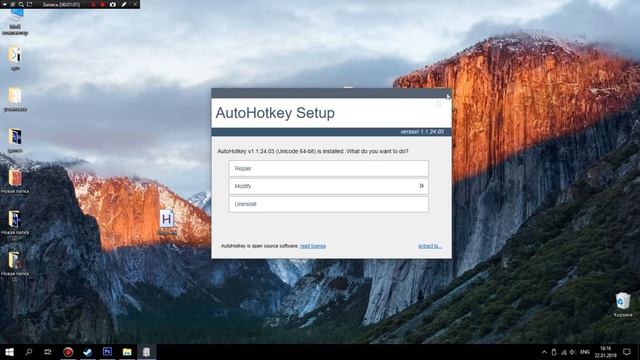Screen dimensions: 640x360
Task: Click the recorder toolbar magnifier icon
Action: (21, 4)
